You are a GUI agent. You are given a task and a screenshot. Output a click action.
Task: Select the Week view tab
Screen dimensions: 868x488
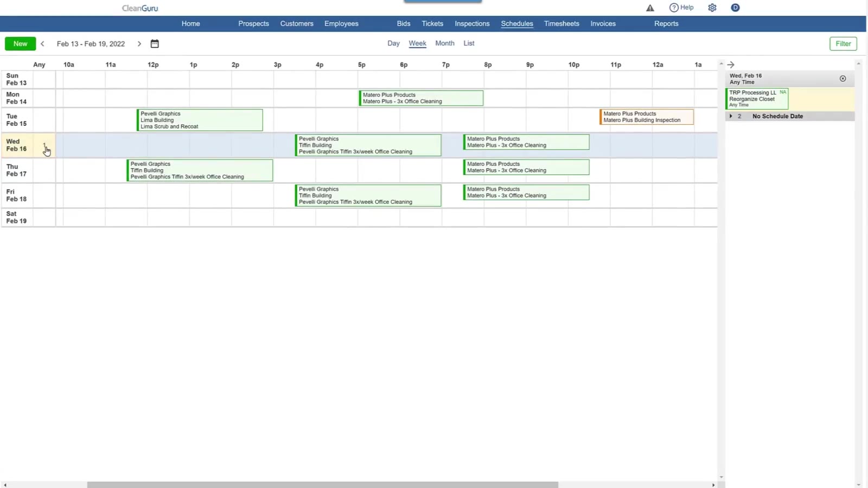(417, 43)
